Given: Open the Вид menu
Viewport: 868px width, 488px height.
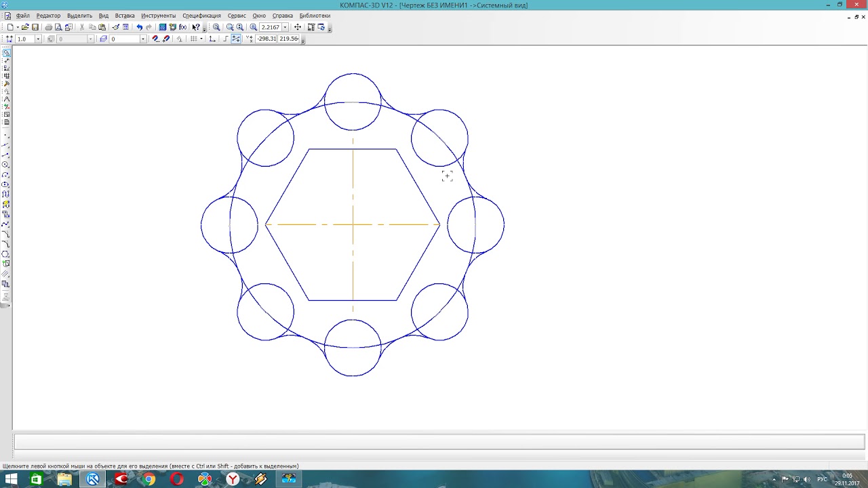Looking at the screenshot, I should 103,15.
